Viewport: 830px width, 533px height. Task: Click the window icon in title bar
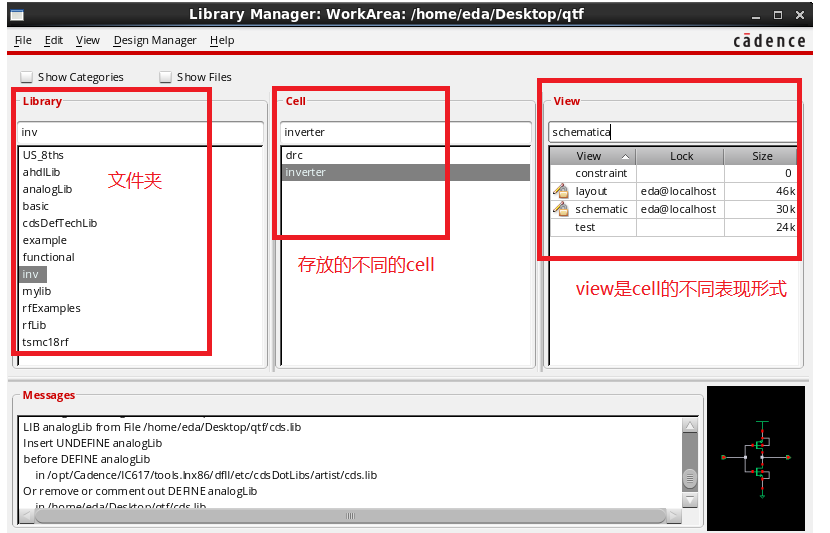click(17, 15)
